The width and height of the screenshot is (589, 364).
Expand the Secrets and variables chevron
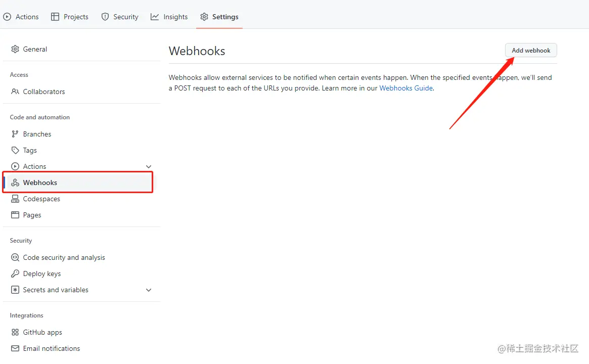(149, 290)
